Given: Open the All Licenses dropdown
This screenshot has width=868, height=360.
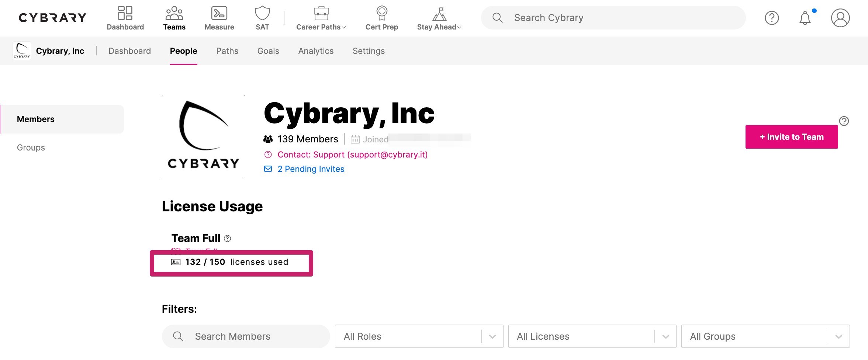Looking at the screenshot, I should click(x=592, y=336).
